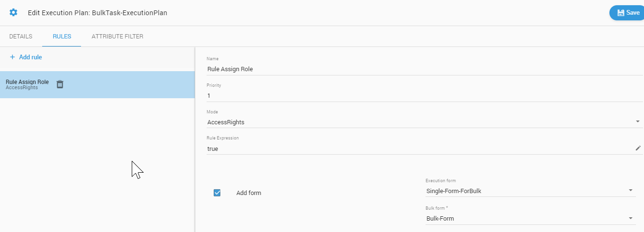Viewport: 644px width, 232px height.
Task: Click the AccessRights mode value
Action: (226, 122)
